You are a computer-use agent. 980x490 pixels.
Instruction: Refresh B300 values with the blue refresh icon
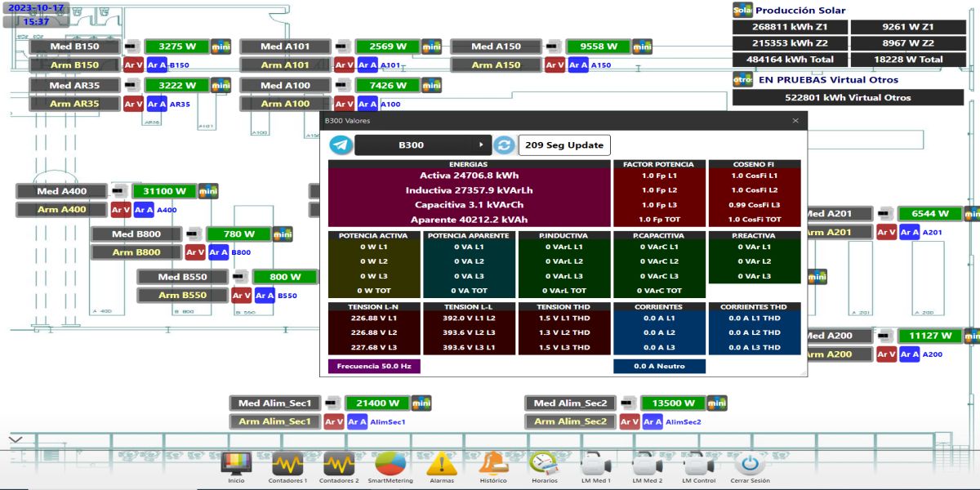(505, 145)
